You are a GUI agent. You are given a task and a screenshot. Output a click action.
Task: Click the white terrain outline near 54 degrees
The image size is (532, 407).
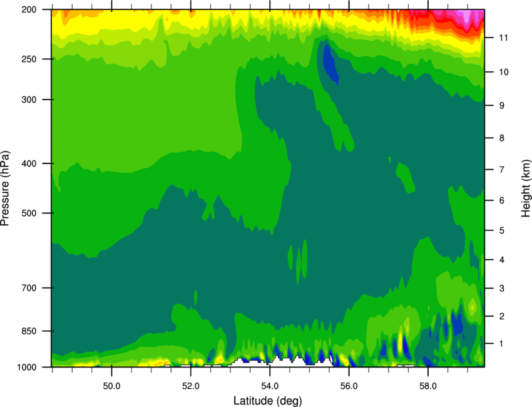tap(282, 362)
